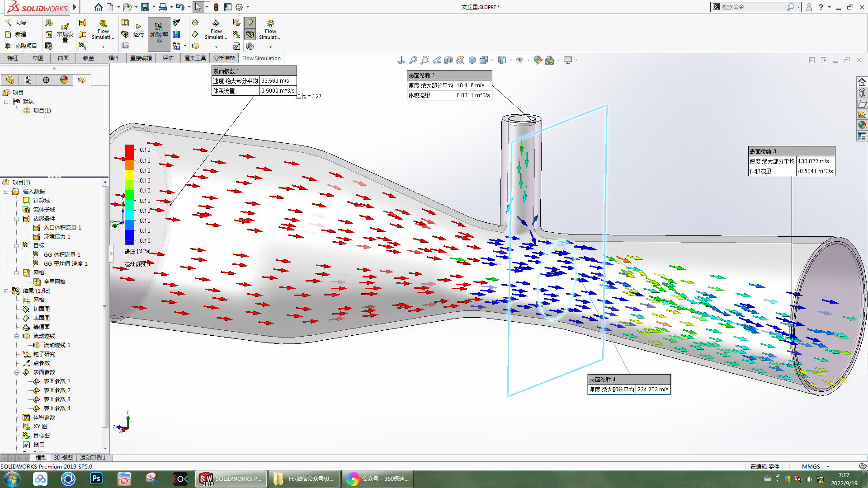Switch to the 钣金 ribbon tab
Viewport: 868px width, 488px height.
point(89,58)
